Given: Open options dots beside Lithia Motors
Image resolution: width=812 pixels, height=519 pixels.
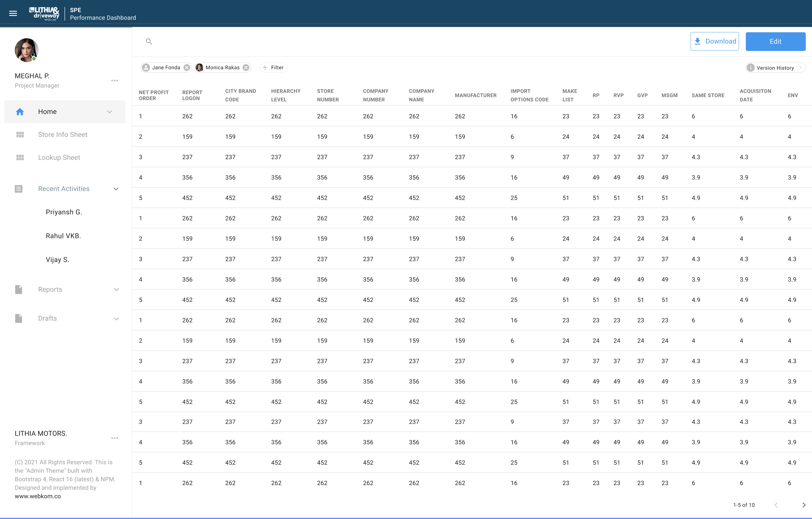Looking at the screenshot, I should click(x=115, y=438).
